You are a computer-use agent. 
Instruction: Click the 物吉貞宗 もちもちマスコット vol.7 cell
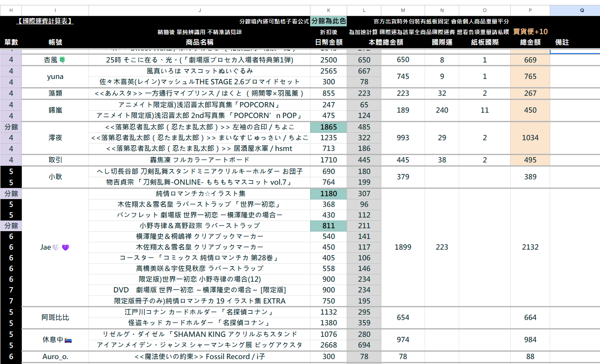tap(200, 182)
